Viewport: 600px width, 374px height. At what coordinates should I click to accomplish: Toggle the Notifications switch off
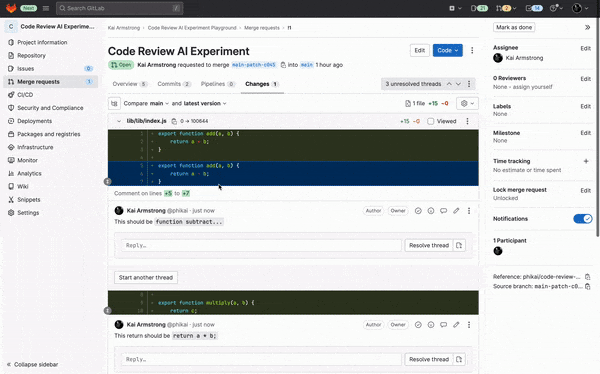click(582, 219)
